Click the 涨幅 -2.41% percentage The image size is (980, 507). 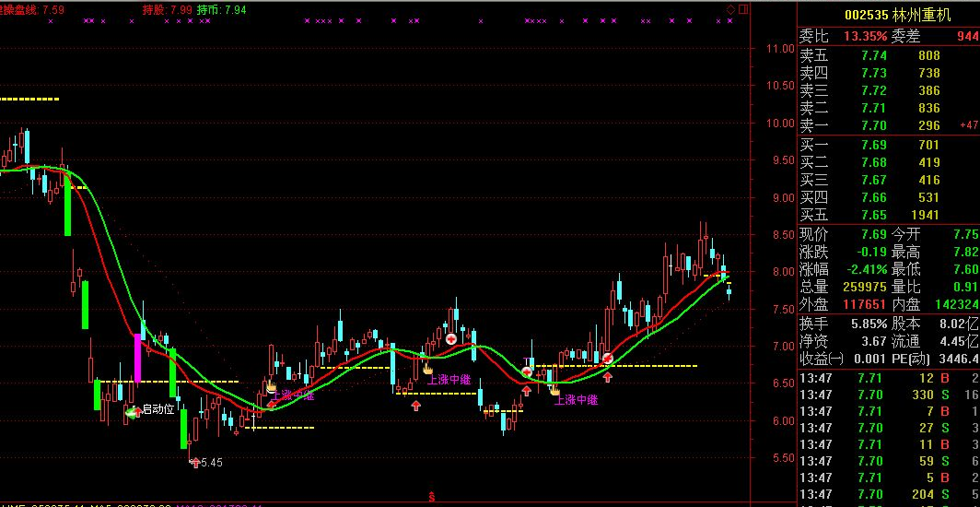[867, 269]
